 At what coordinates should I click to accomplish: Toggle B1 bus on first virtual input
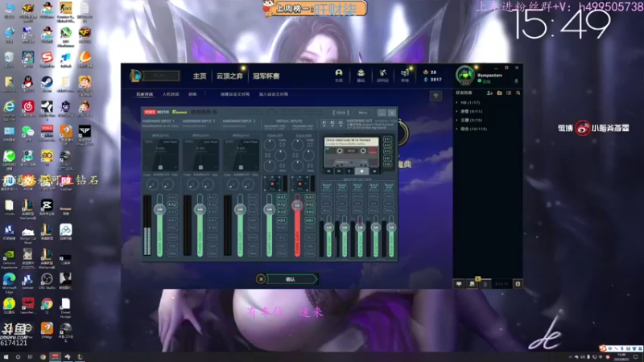tap(282, 220)
